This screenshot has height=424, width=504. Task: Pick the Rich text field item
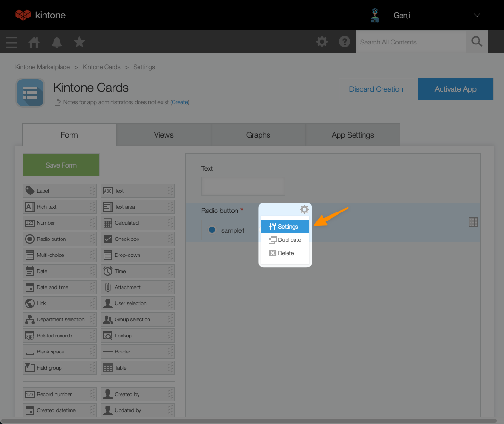click(x=60, y=207)
